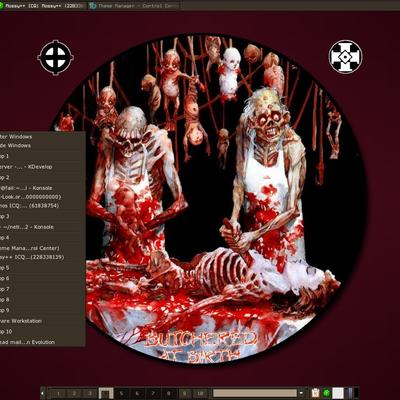Switch to desktop 1 in the pager
This screenshot has height=400, width=400.
(58, 393)
